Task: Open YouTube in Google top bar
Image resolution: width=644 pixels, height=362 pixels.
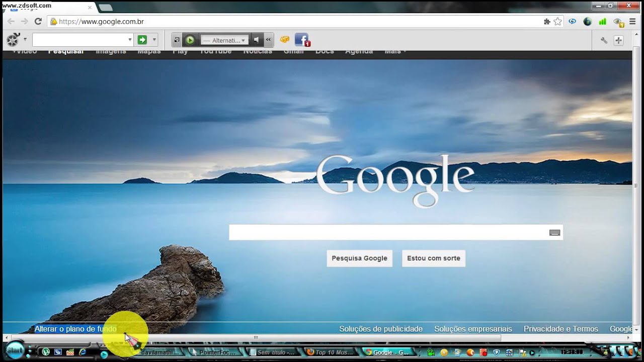Action: point(216,52)
